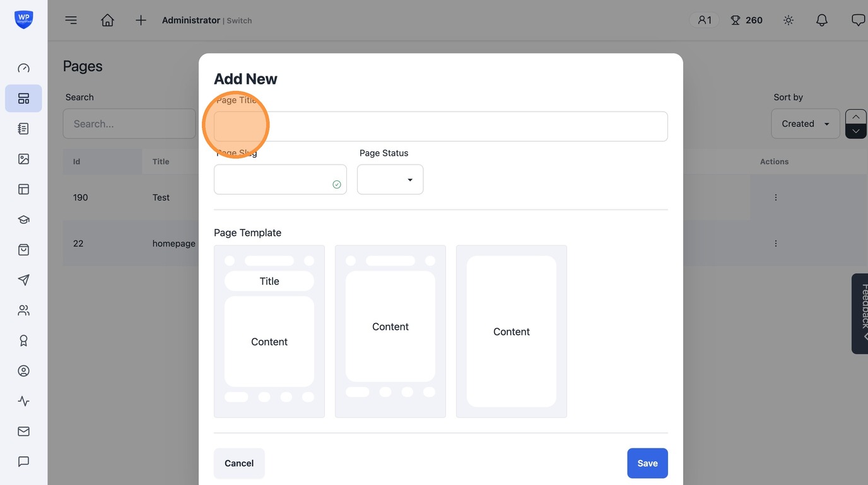868x485 pixels.
Task: Focus the Page Slug input field
Action: coord(280,180)
